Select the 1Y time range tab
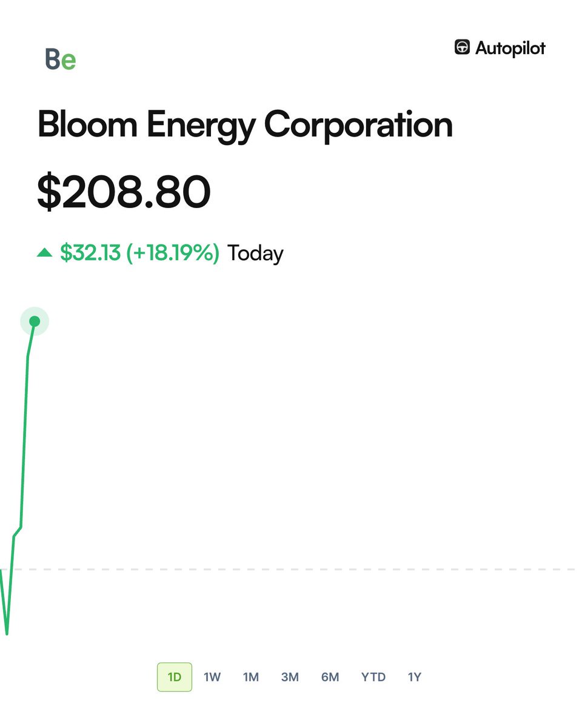The width and height of the screenshot is (582, 728). click(x=414, y=677)
